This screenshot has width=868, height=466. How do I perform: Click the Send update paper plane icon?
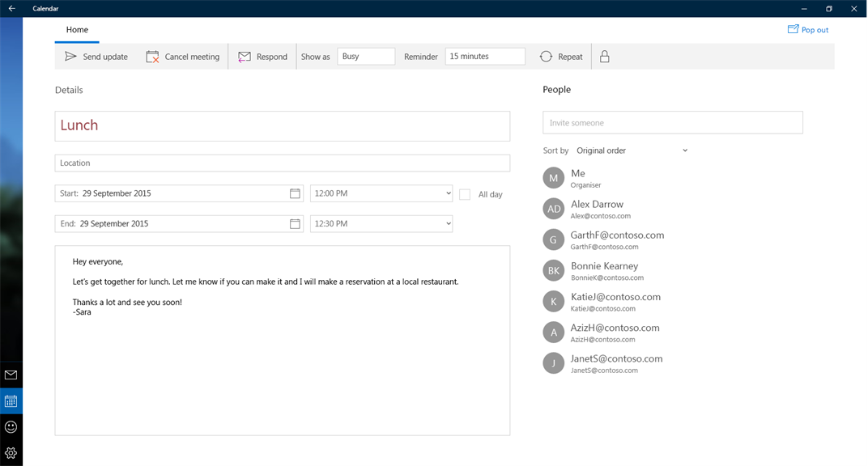pos(70,57)
